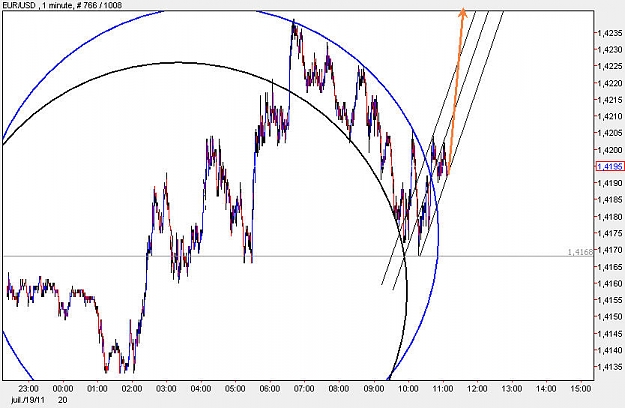Viewport: 625px width, 408px height.
Task: Click the 1,4170 price axis label
Action: pyautogui.click(x=611, y=250)
